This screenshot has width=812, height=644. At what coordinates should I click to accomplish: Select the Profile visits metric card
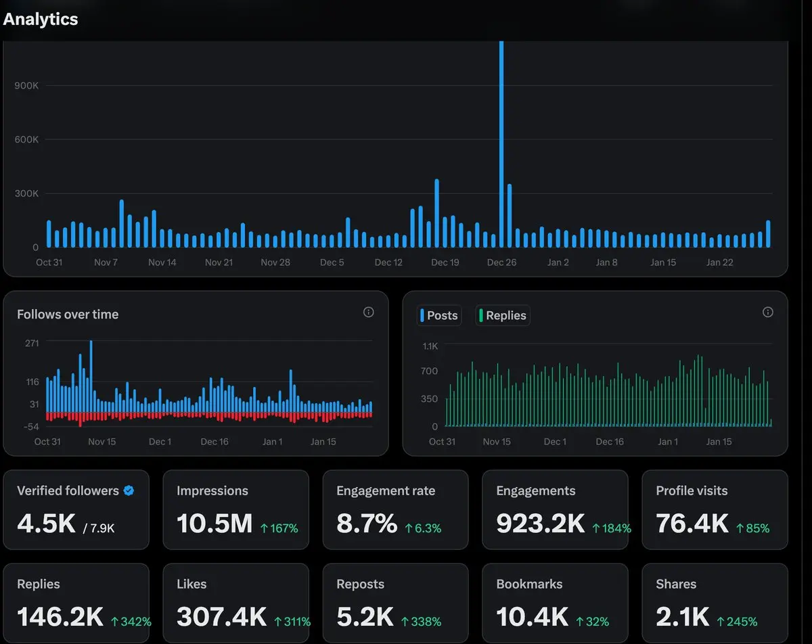[715, 510]
